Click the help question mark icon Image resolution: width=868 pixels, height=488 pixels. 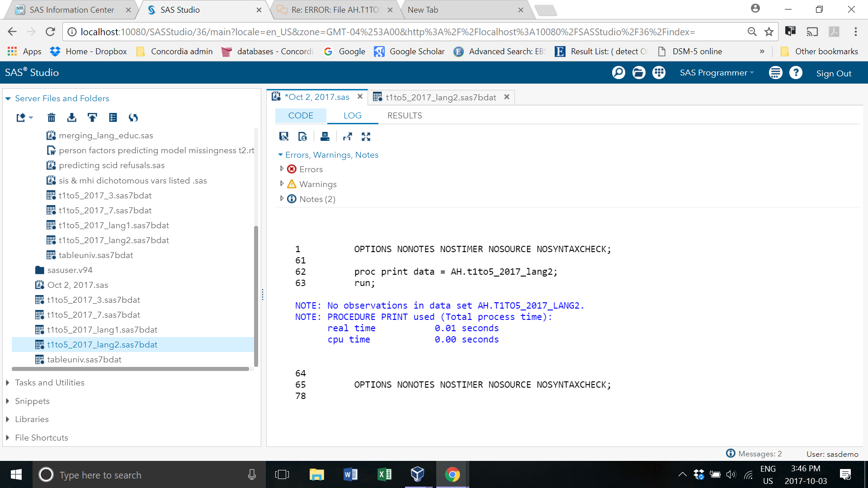[796, 73]
